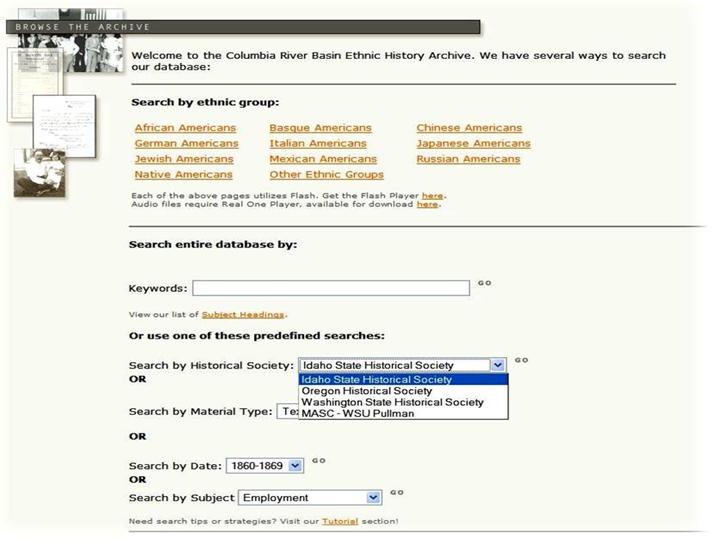Viewport: 720px width, 540px height.
Task: Click the Browse the Archive header banner
Action: (x=243, y=27)
